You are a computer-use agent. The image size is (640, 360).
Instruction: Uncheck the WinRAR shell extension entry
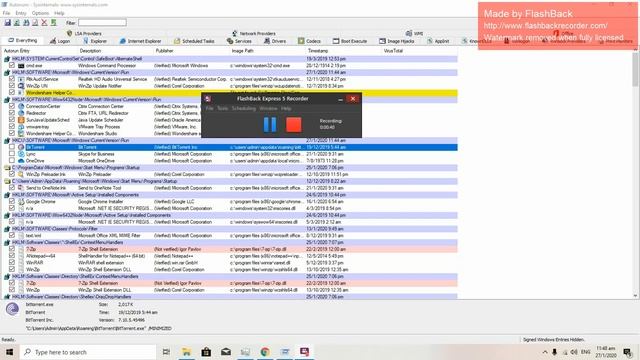click(12, 263)
